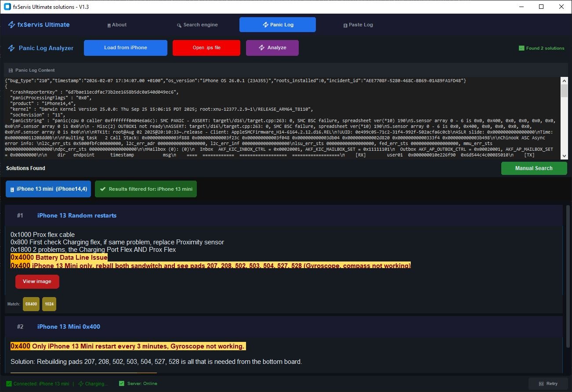The width and height of the screenshot is (572, 392).
Task: Maximize the fxServis window
Action: pyautogui.click(x=541, y=7)
